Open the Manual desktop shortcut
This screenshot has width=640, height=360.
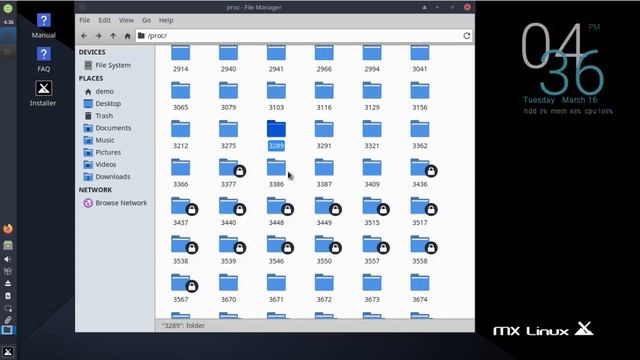click(44, 25)
